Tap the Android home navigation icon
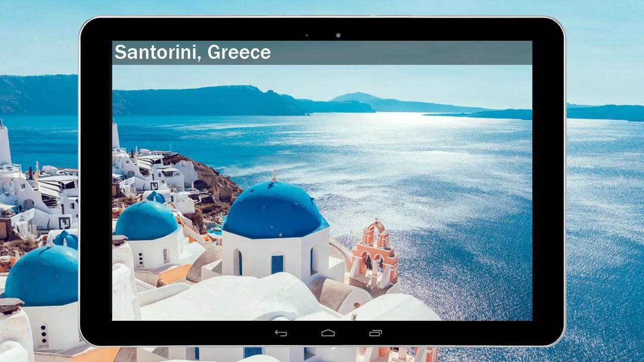The height and width of the screenshot is (362, 644). (328, 333)
